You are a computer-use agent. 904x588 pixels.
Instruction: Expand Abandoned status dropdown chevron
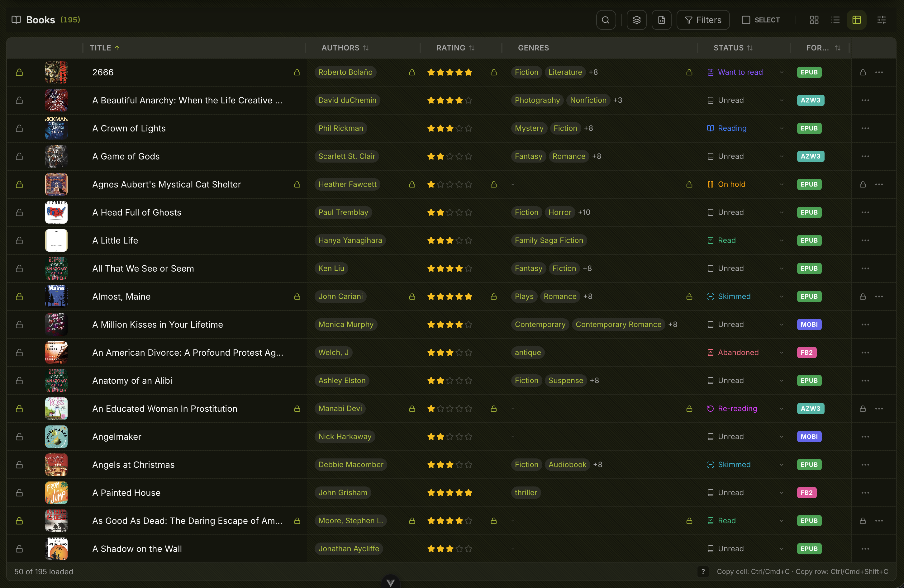coord(781,353)
